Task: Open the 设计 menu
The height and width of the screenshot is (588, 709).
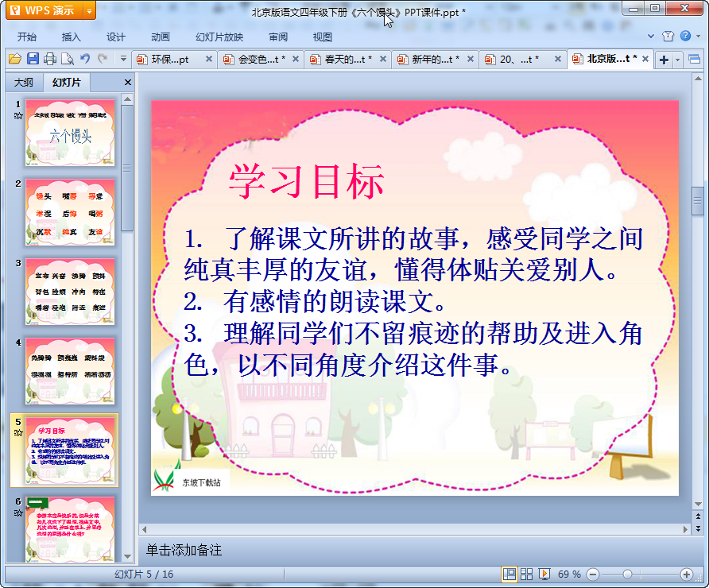Action: [116, 37]
